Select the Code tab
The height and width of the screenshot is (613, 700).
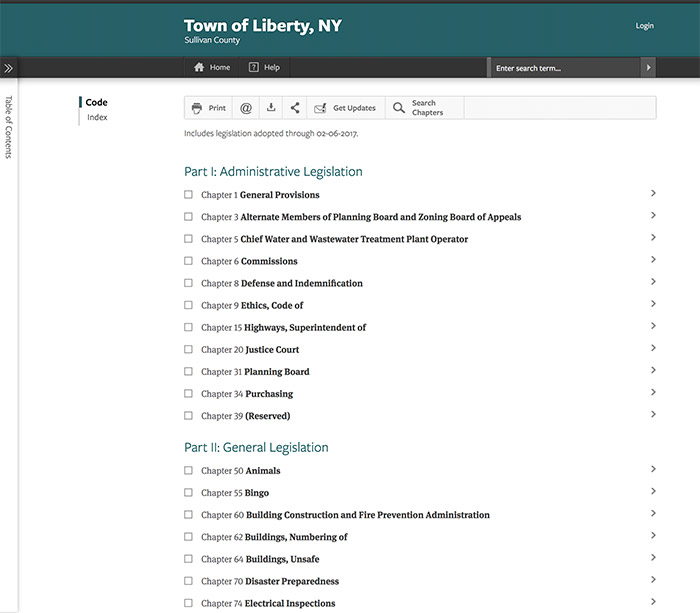point(96,102)
